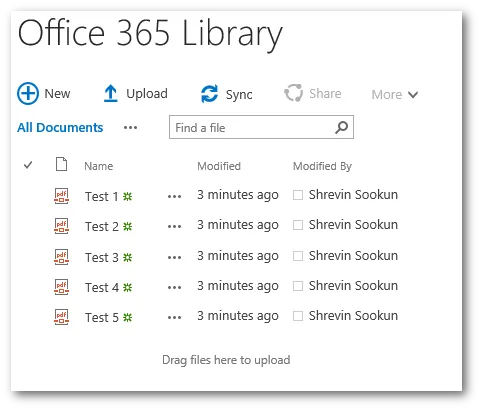Click the PDF icon for Test 1
The height and width of the screenshot is (410, 481).
62,196
